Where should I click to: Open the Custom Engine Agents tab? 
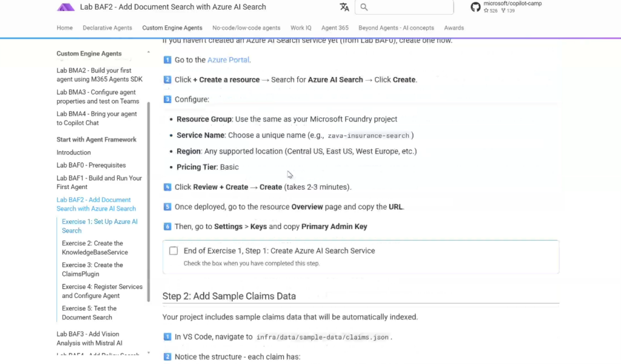point(172,28)
